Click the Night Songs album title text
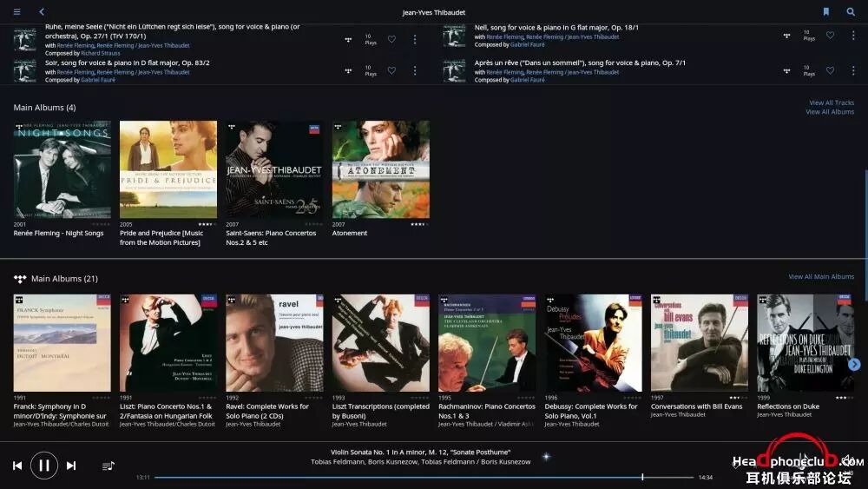This screenshot has width=868, height=489. [58, 233]
